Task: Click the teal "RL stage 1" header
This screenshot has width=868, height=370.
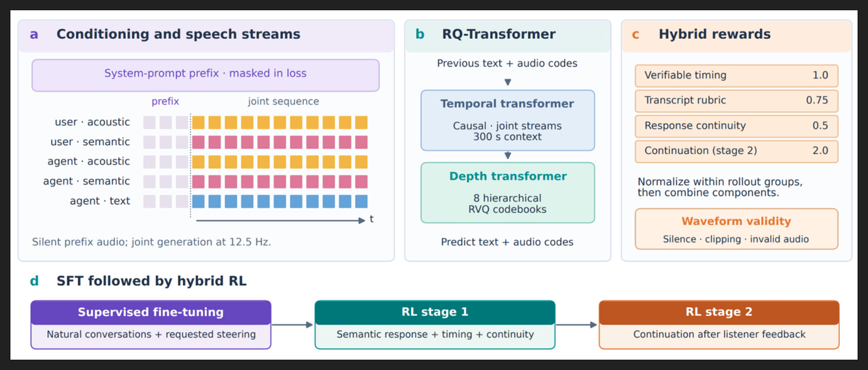Action: pos(435,312)
